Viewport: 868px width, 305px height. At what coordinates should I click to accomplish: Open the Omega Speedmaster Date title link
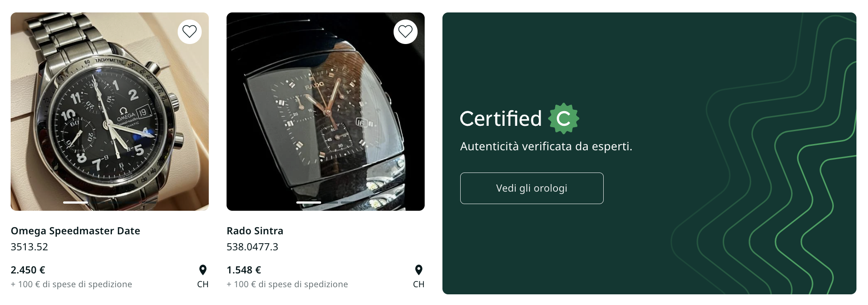(76, 231)
